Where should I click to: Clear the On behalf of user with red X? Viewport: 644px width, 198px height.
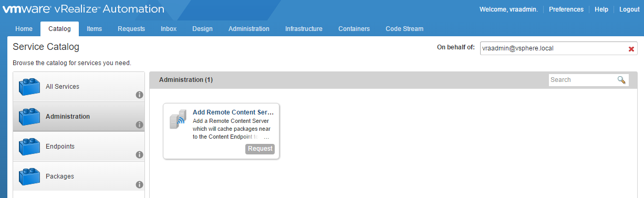631,49
